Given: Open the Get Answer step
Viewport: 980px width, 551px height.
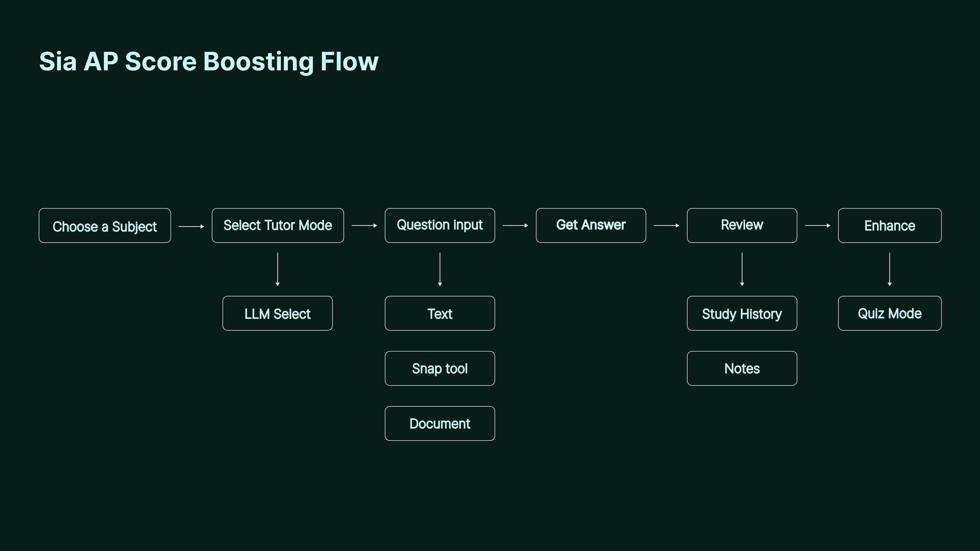Looking at the screenshot, I should click(x=591, y=225).
